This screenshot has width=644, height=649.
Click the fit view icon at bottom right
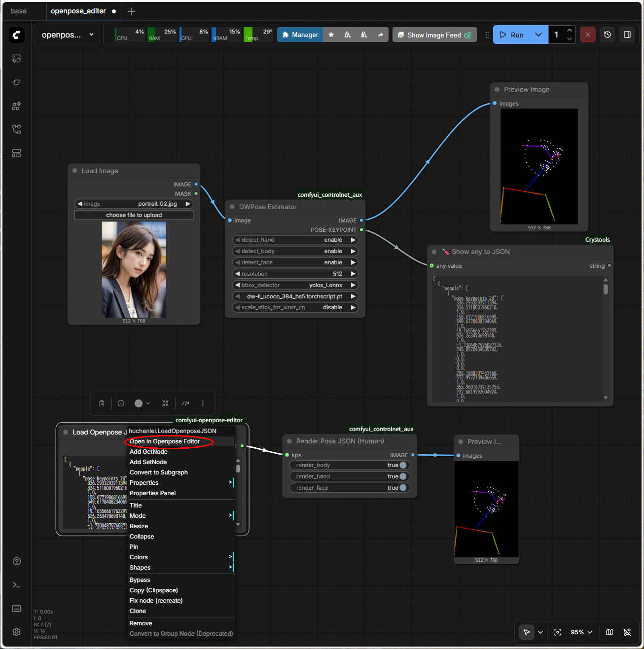(558, 632)
